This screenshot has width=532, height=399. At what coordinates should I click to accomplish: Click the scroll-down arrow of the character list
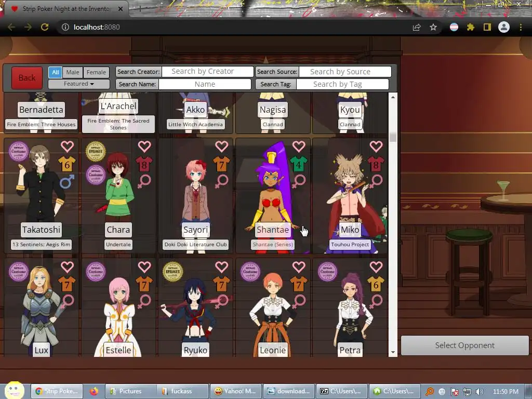(x=393, y=352)
